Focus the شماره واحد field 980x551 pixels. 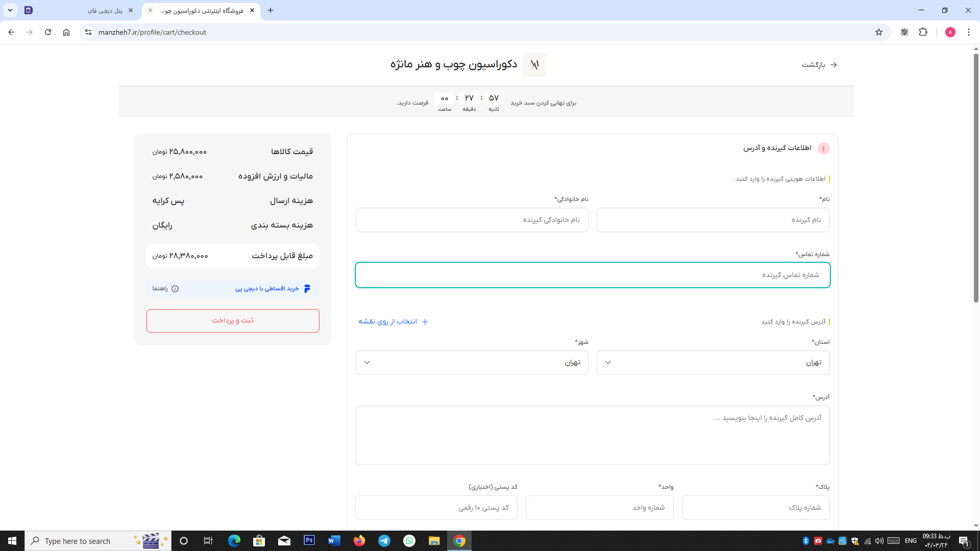[600, 508]
